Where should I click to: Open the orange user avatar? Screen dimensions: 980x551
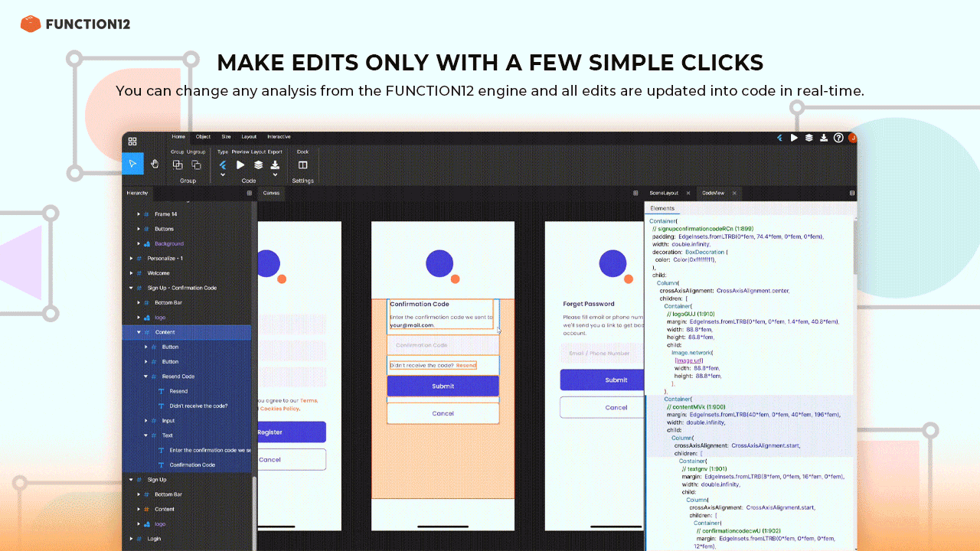click(852, 138)
